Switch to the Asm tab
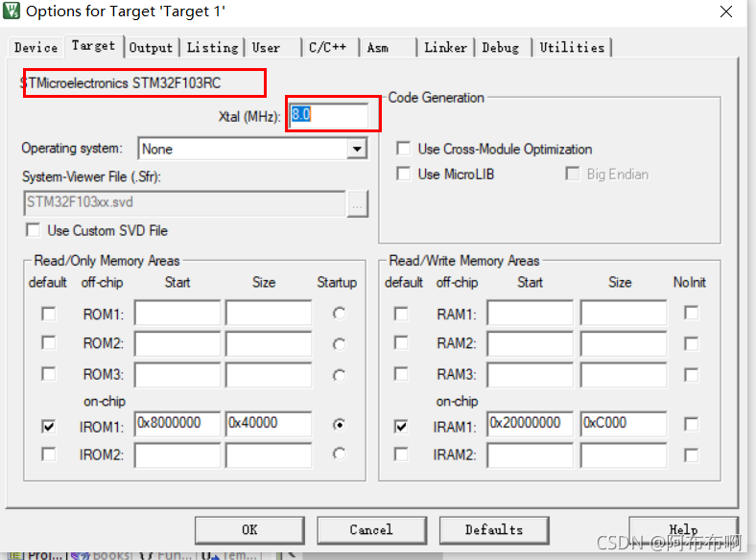The width and height of the screenshot is (756, 560). 389,47
